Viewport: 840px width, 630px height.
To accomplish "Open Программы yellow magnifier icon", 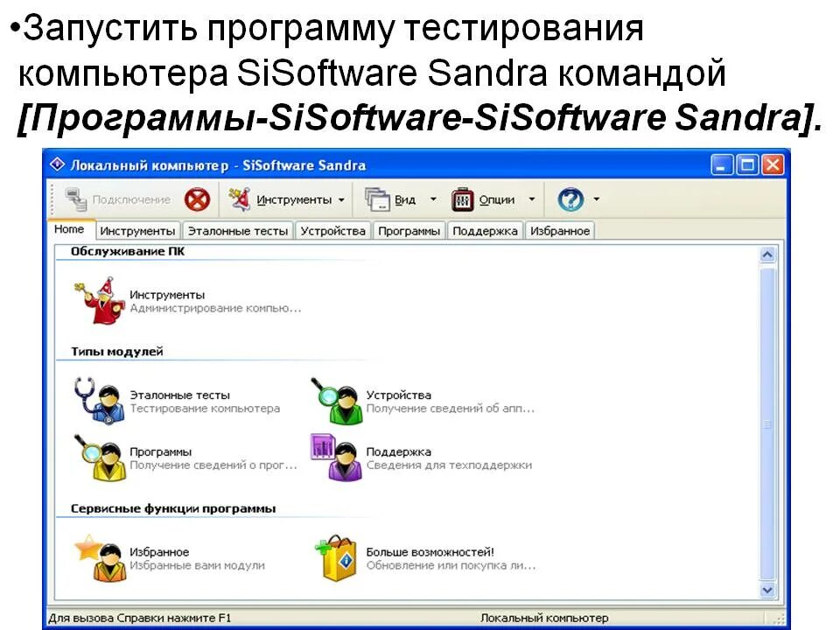I will click(x=99, y=458).
